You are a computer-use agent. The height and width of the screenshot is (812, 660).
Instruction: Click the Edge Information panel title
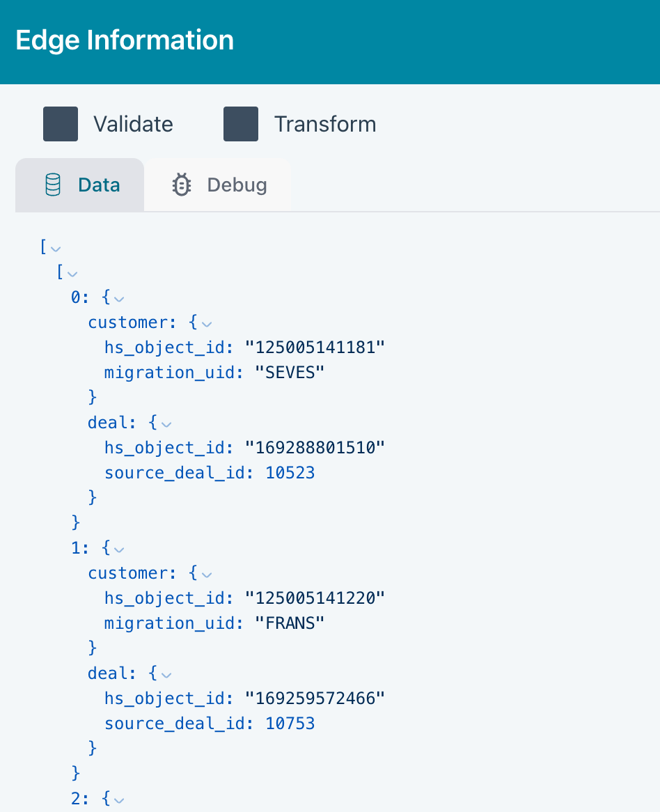pyautogui.click(x=125, y=40)
